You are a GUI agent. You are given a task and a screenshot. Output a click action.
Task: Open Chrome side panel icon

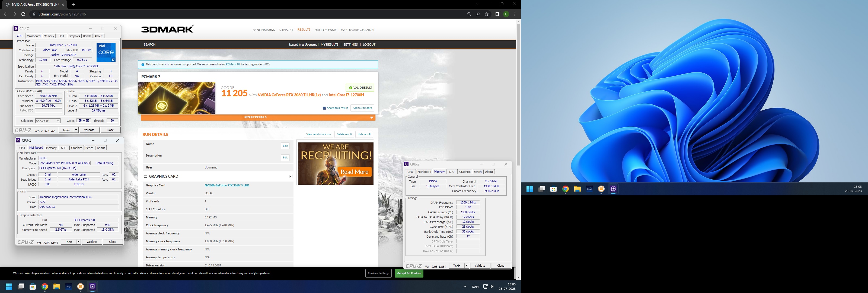click(497, 14)
